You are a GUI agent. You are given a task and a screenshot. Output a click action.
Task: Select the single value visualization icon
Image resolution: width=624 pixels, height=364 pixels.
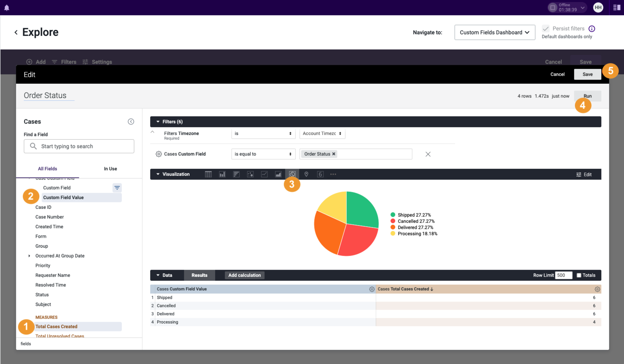(x=320, y=174)
